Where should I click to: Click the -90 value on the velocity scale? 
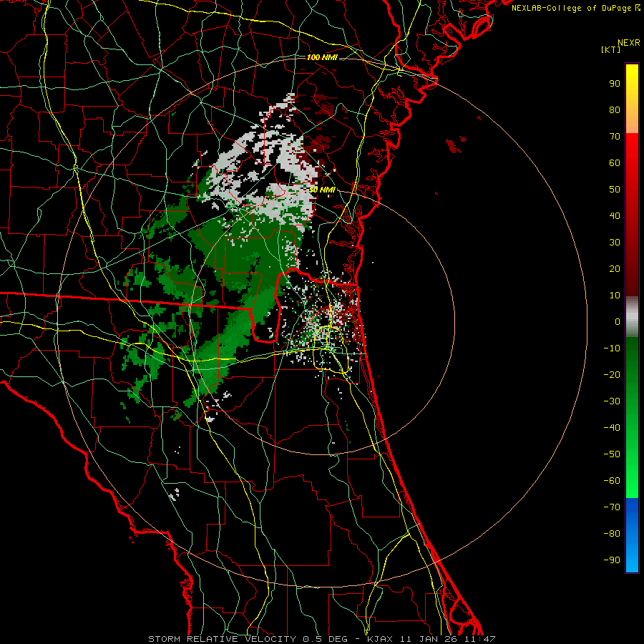click(612, 560)
